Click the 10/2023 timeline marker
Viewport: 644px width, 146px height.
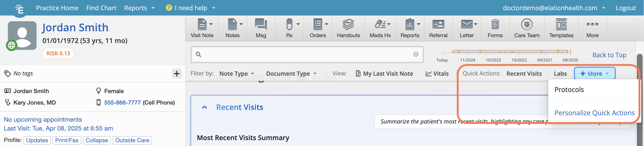(493, 60)
